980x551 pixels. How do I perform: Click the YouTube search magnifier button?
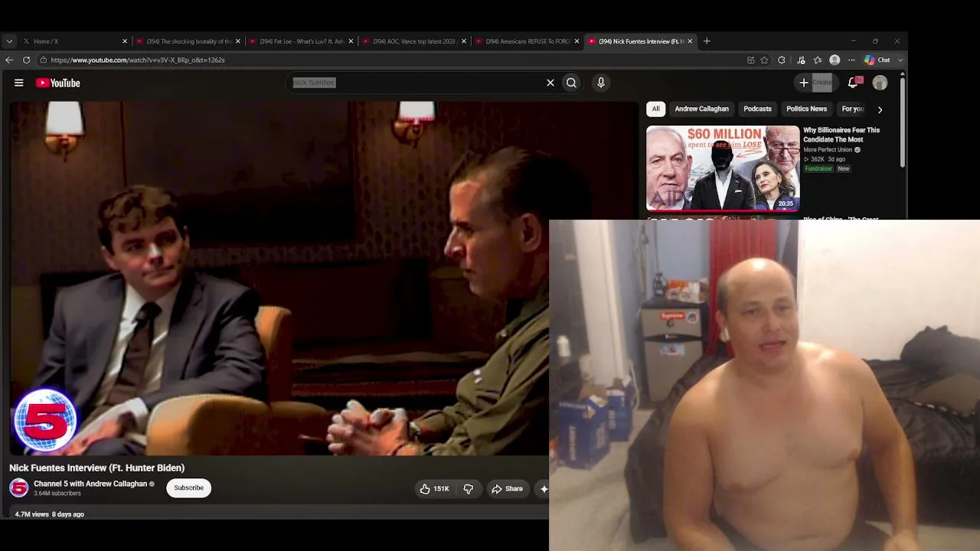(x=571, y=83)
